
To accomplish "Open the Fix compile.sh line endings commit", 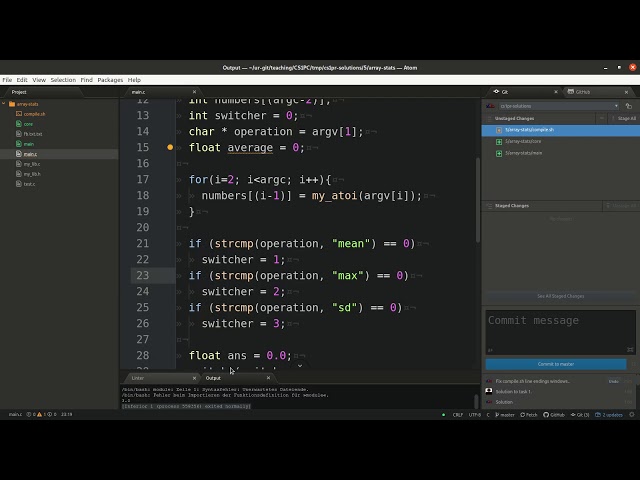I will coord(533,381).
